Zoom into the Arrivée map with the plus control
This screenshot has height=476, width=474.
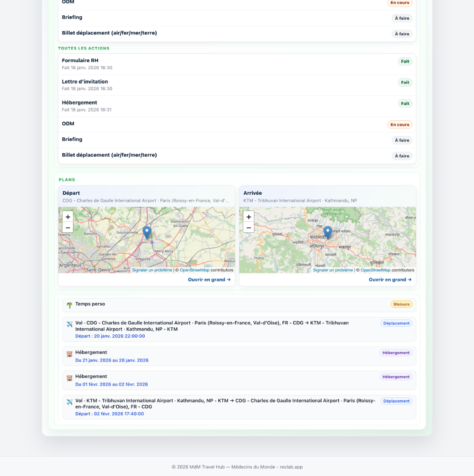pyautogui.click(x=248, y=217)
